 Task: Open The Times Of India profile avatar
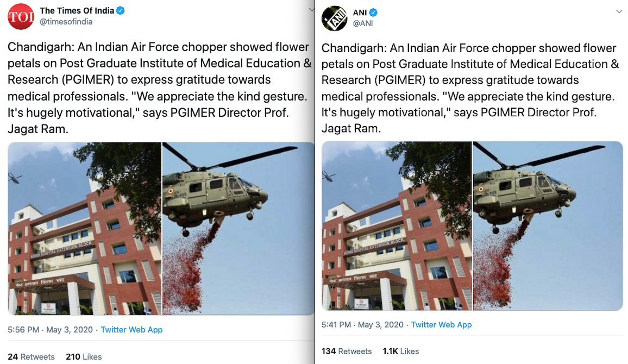coord(21,16)
